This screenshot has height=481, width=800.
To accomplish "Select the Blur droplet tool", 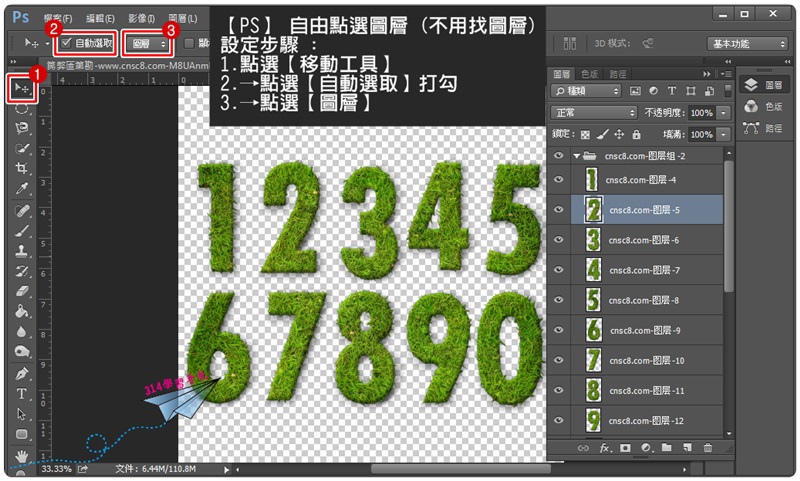I will tap(21, 332).
